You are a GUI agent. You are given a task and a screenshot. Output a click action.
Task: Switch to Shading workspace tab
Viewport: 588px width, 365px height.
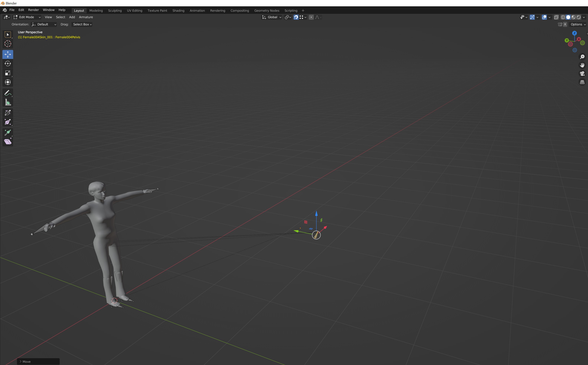pyautogui.click(x=178, y=11)
